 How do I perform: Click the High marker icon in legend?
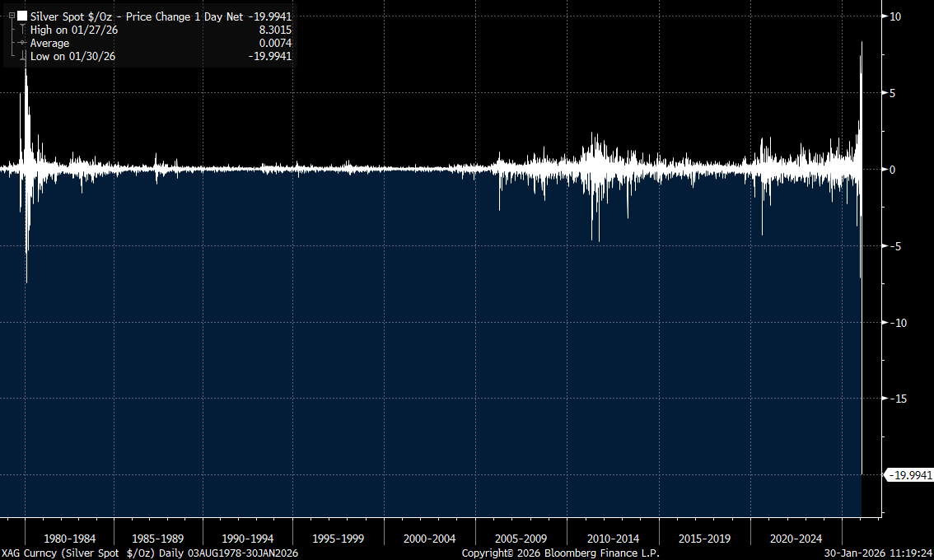tap(22, 29)
